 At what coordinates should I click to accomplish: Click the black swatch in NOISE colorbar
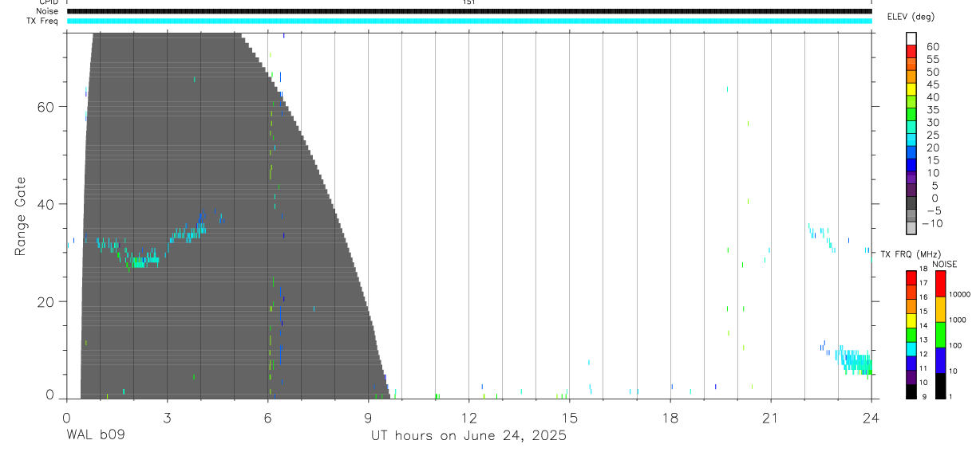tap(940, 386)
